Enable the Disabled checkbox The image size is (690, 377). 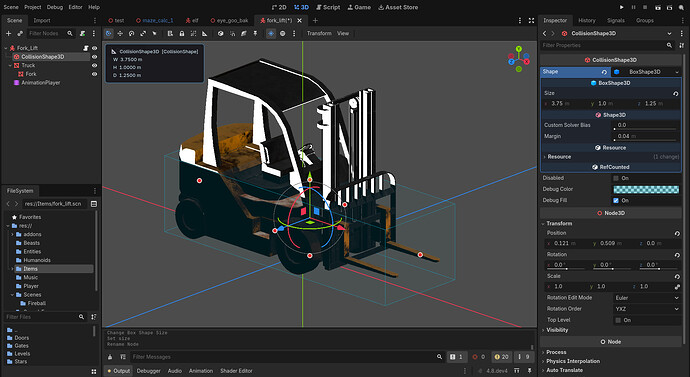coord(616,178)
